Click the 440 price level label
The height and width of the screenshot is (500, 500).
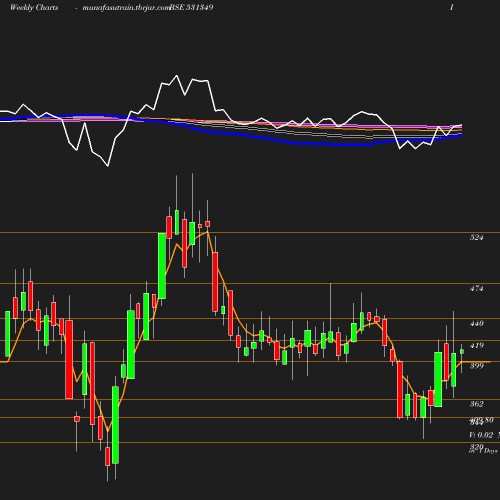tap(476, 323)
